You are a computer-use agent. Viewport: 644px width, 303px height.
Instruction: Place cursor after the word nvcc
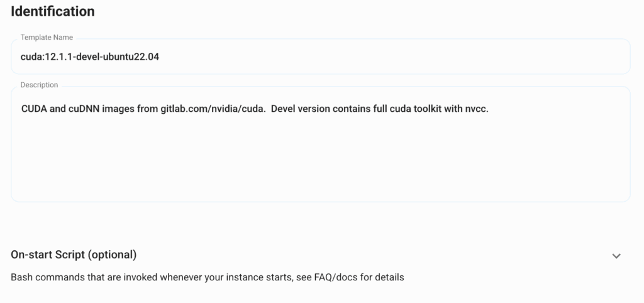click(489, 109)
